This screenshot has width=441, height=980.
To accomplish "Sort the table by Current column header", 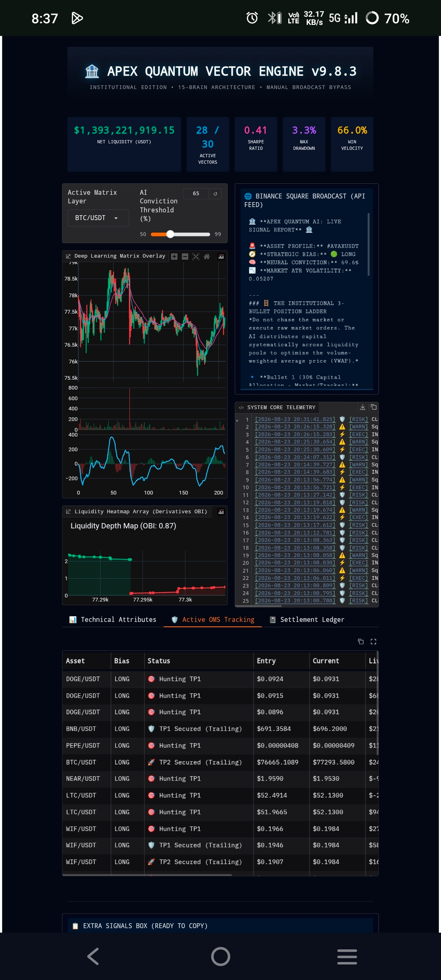I will [337, 661].
